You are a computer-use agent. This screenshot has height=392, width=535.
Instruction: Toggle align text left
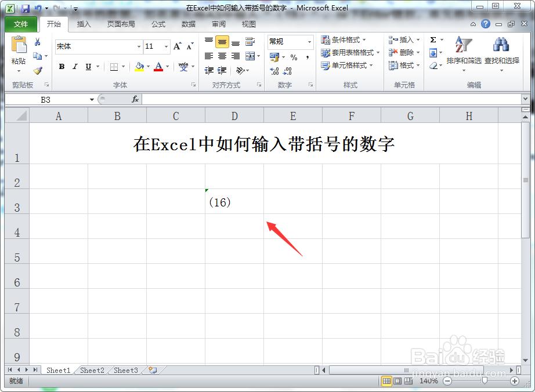pos(209,56)
